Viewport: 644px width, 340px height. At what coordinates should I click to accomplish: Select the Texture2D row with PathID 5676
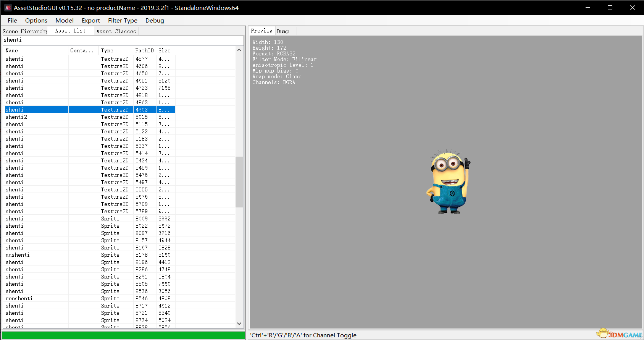pyautogui.click(x=90, y=197)
